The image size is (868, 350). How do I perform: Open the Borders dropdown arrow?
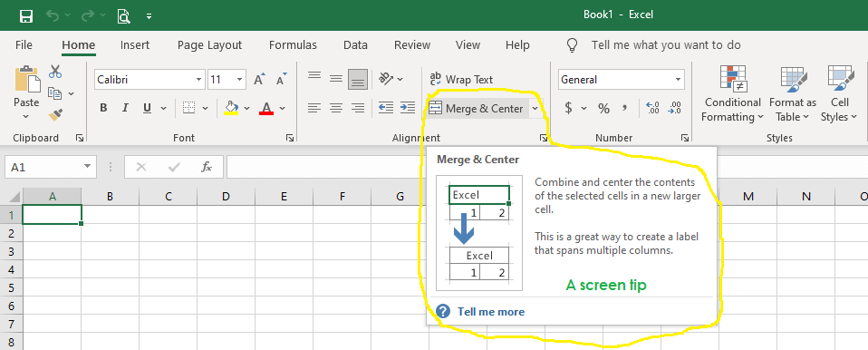click(206, 108)
